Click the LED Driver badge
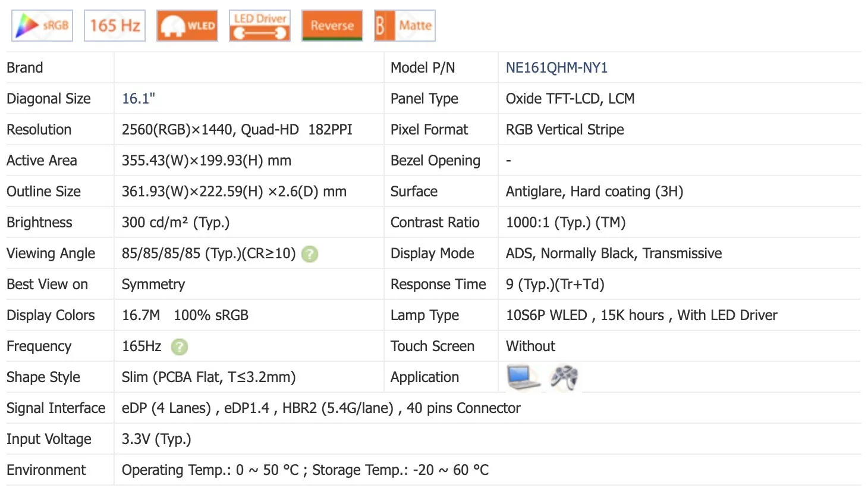The width and height of the screenshot is (868, 488). point(260,26)
